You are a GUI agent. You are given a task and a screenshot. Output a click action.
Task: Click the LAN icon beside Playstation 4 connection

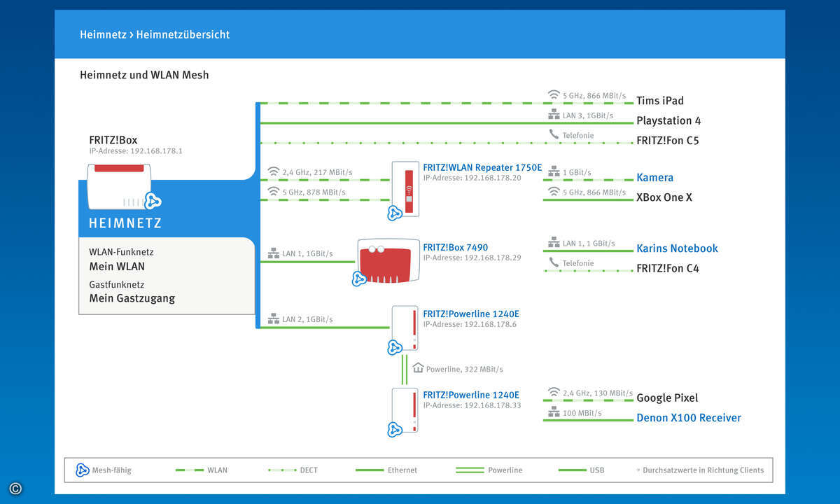click(554, 115)
